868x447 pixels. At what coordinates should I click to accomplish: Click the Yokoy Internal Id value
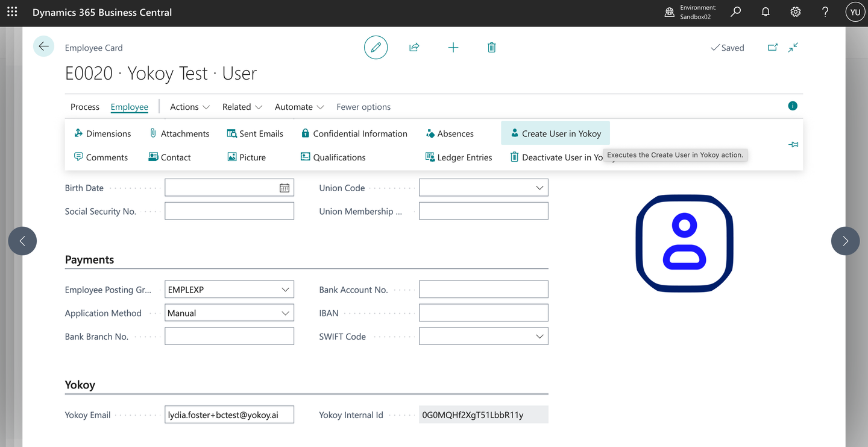tap(484, 415)
